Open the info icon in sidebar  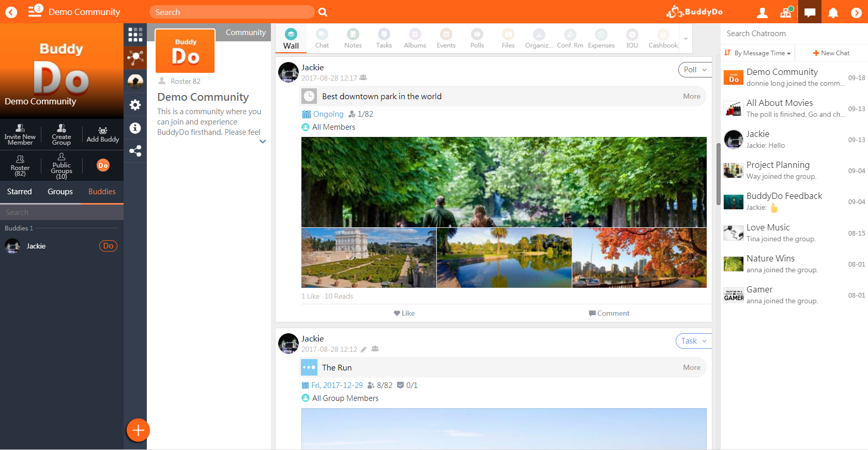click(135, 128)
